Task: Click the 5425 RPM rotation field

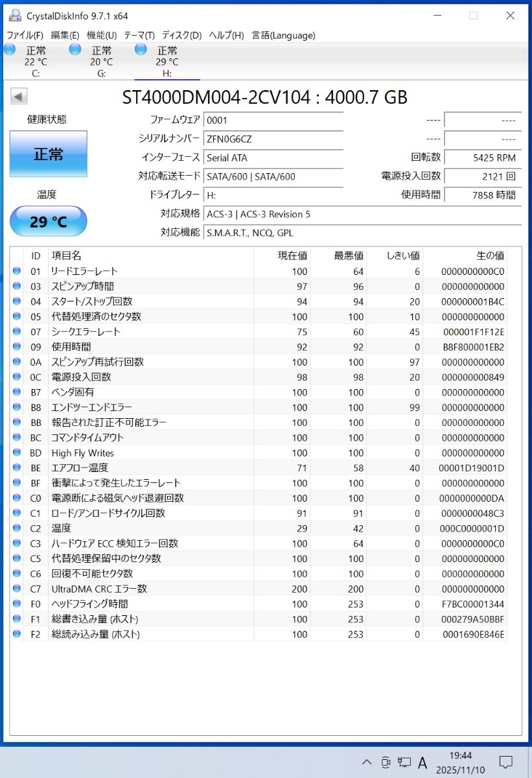Action: (483, 158)
